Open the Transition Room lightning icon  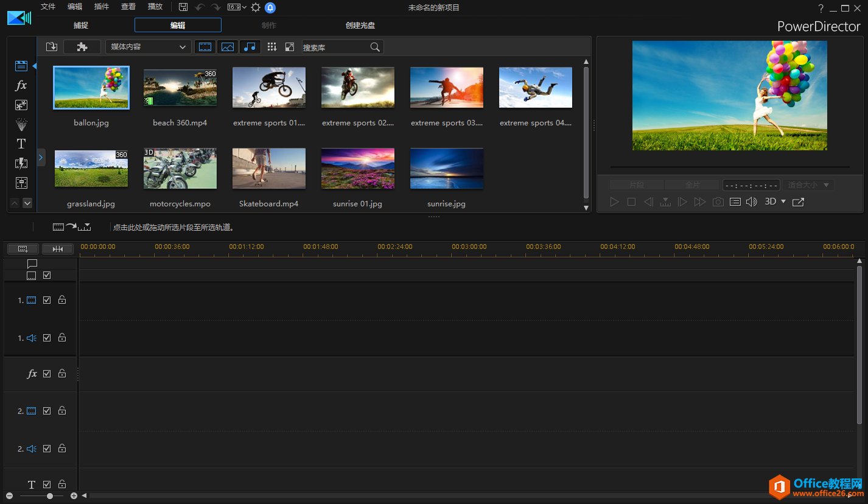(x=21, y=163)
